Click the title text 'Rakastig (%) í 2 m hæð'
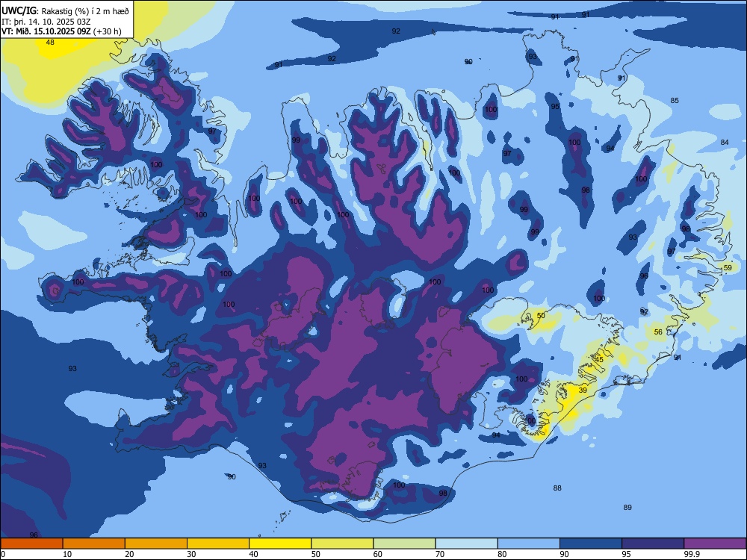The image size is (747, 560). [85, 11]
